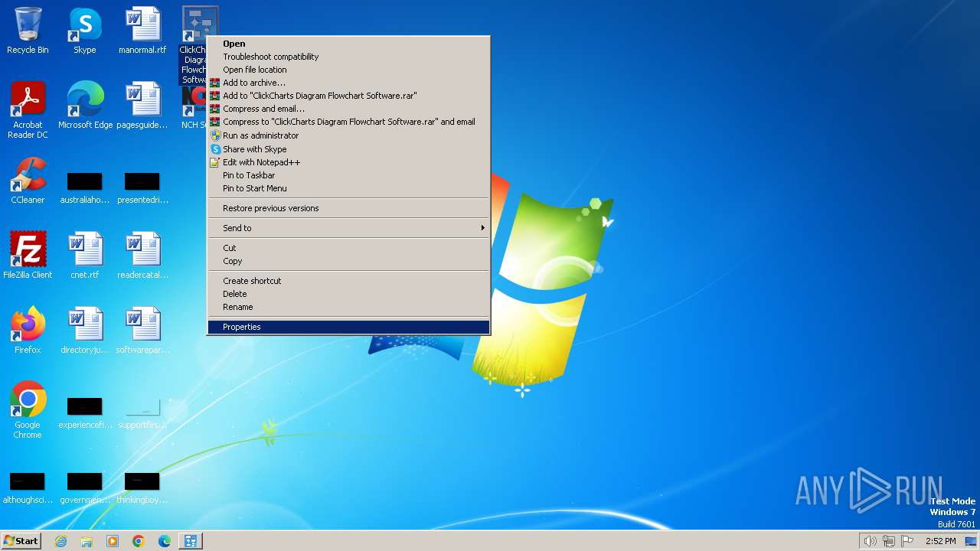This screenshot has width=980, height=551.
Task: Choose Delete in the context menu
Action: click(348, 294)
